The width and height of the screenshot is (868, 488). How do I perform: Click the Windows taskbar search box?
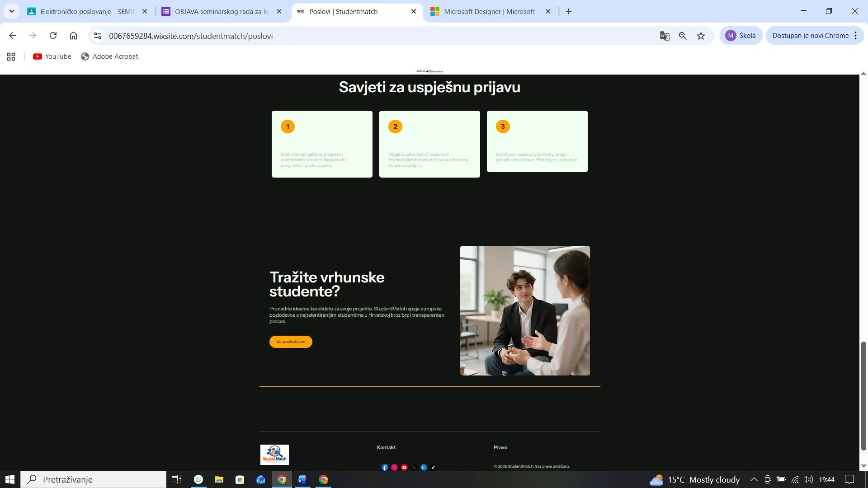coord(95,479)
